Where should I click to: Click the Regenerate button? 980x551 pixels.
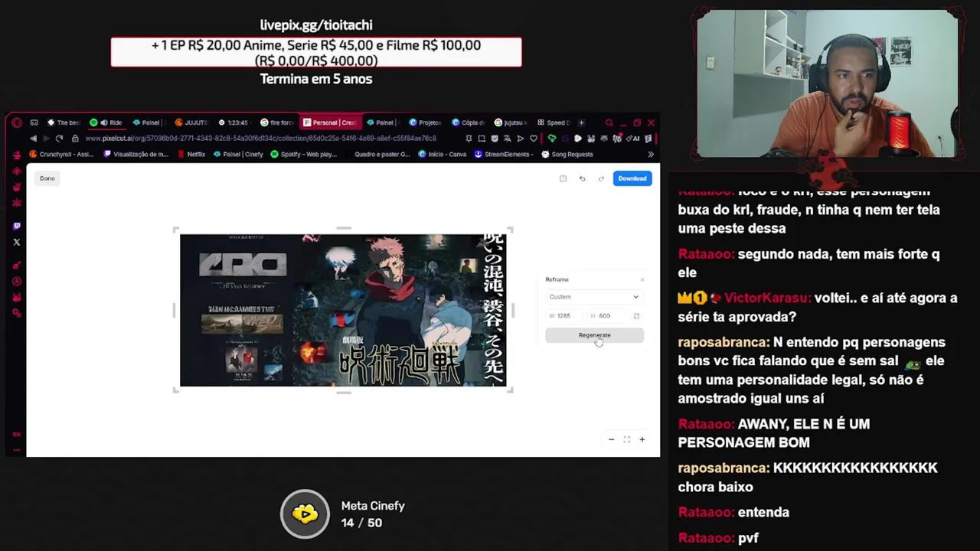coord(594,335)
